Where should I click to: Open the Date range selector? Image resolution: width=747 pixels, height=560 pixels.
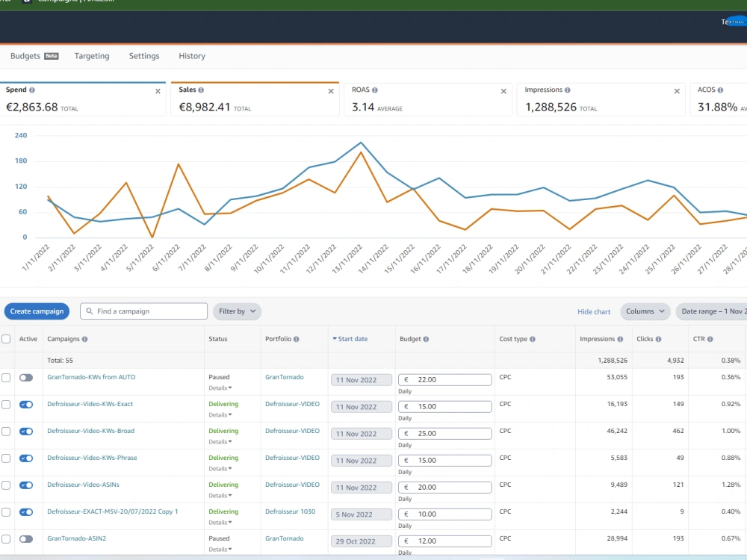(712, 311)
